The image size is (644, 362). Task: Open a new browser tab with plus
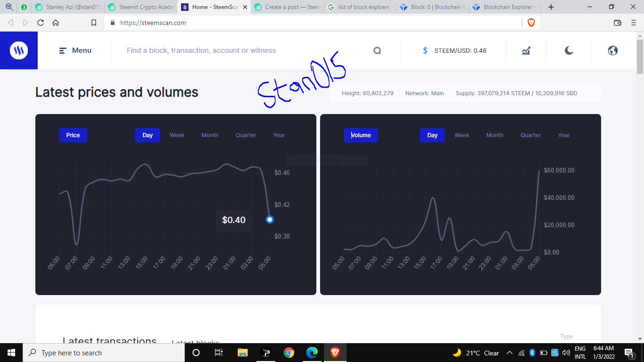[x=551, y=7]
